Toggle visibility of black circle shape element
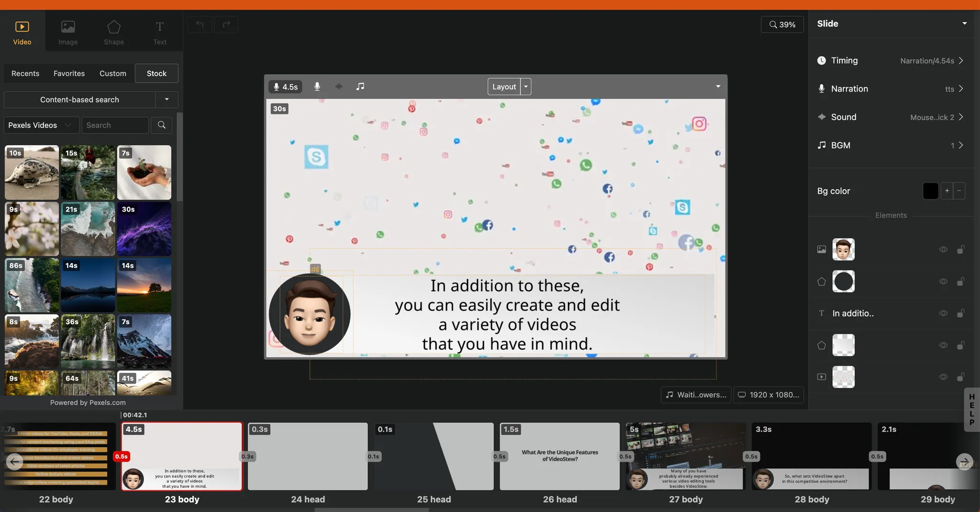Image resolution: width=980 pixels, height=512 pixels. point(943,281)
